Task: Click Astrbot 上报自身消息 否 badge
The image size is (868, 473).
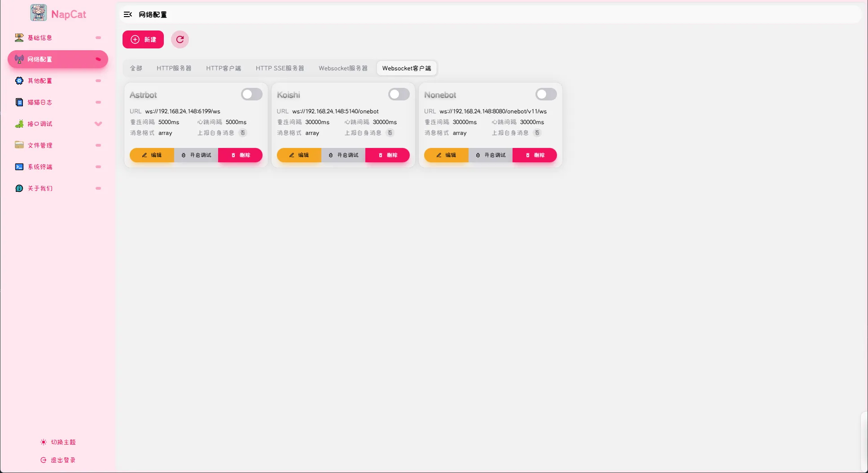Action: 243,133
